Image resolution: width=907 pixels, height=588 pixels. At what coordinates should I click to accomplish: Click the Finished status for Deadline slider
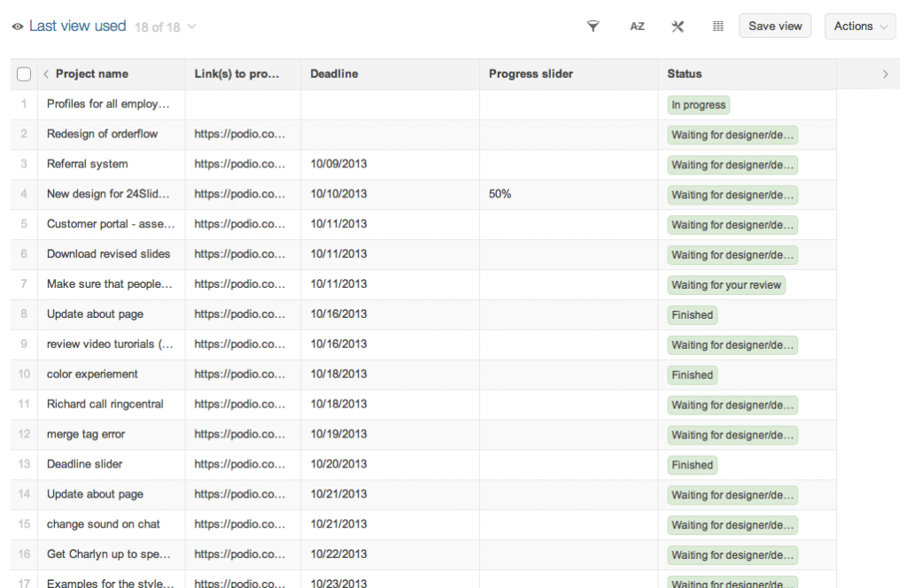[693, 466]
